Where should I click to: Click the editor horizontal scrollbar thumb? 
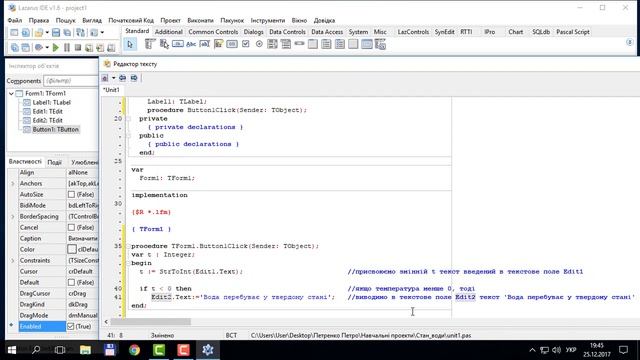(x=150, y=322)
